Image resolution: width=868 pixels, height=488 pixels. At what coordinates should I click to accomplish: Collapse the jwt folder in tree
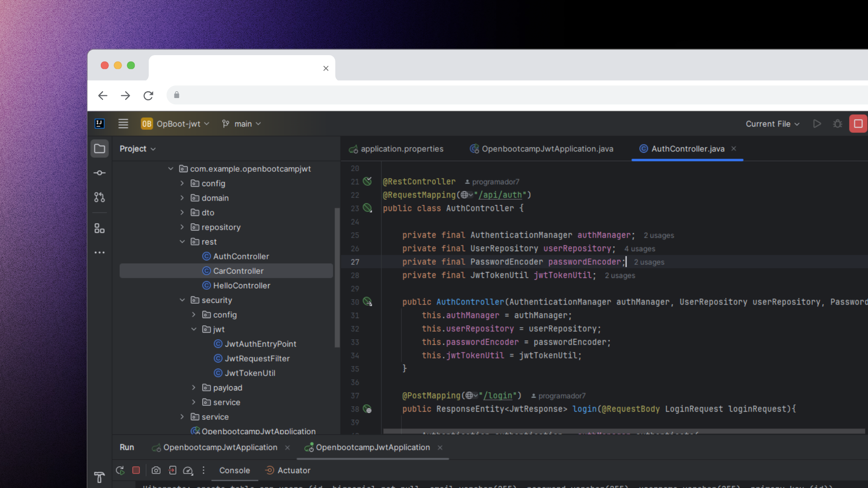click(194, 329)
